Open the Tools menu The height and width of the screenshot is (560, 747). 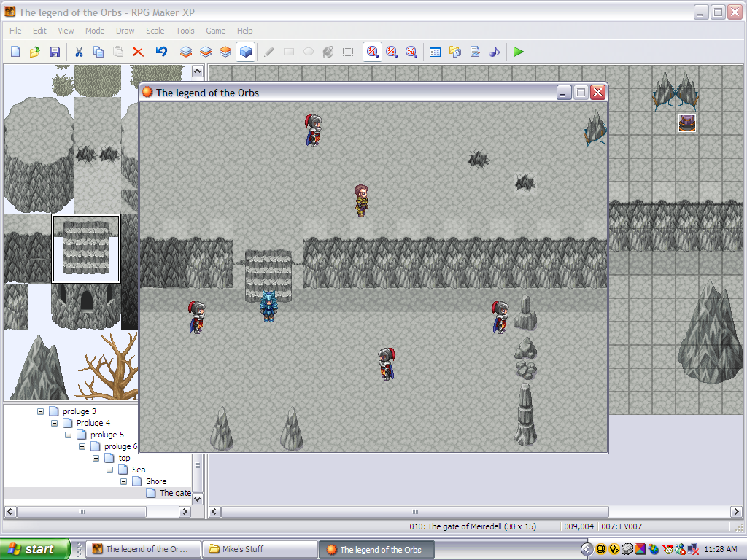(185, 31)
